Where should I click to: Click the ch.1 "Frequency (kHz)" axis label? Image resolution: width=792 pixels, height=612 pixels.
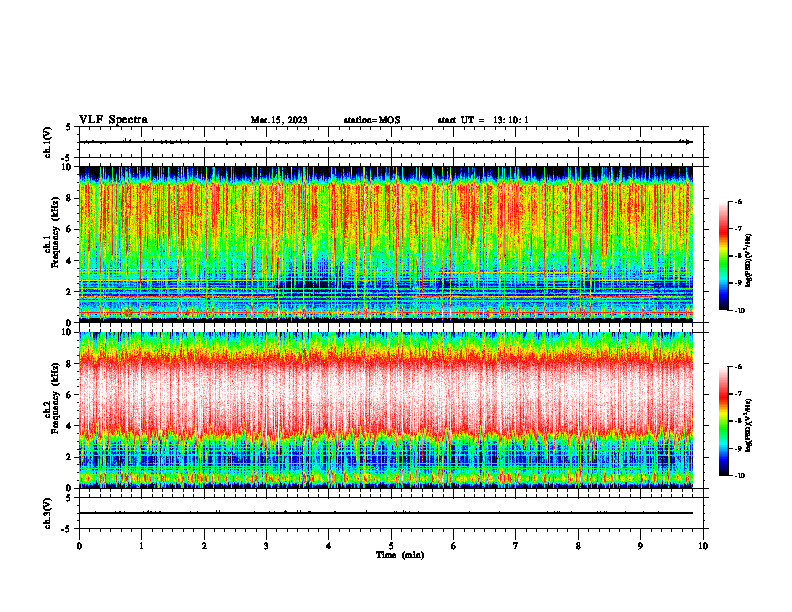[x=56, y=232]
